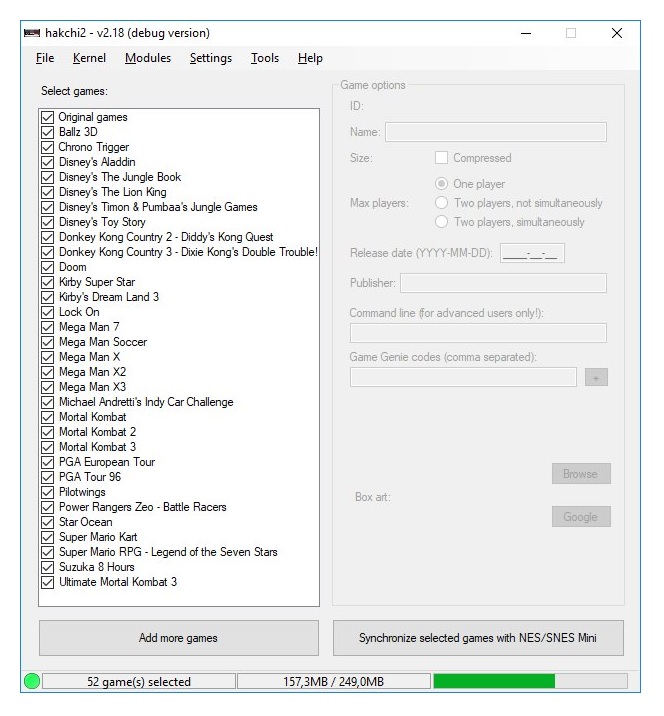Uncheck the Star Ocean checkbox
664x716 pixels.
pyautogui.click(x=47, y=522)
